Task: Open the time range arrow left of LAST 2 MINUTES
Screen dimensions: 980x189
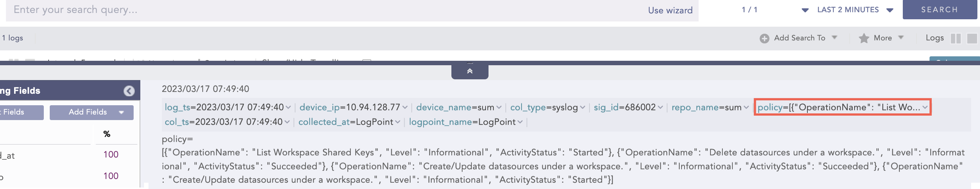Action: pyautogui.click(x=805, y=10)
